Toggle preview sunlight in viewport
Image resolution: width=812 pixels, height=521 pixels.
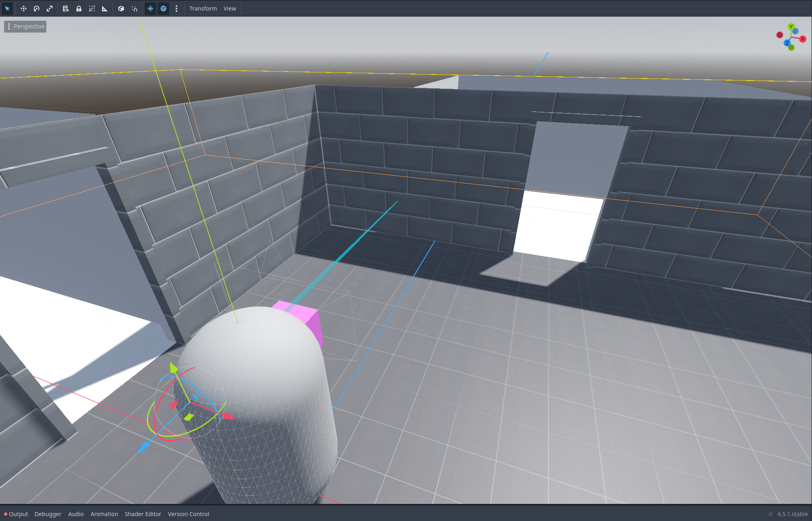point(150,9)
